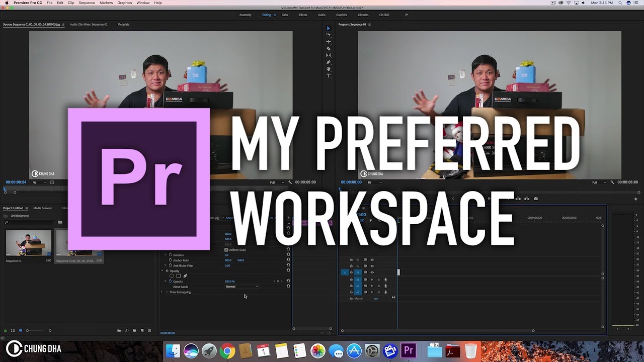Open the Metadata tab
This screenshot has width=644, height=362.
[x=123, y=24]
